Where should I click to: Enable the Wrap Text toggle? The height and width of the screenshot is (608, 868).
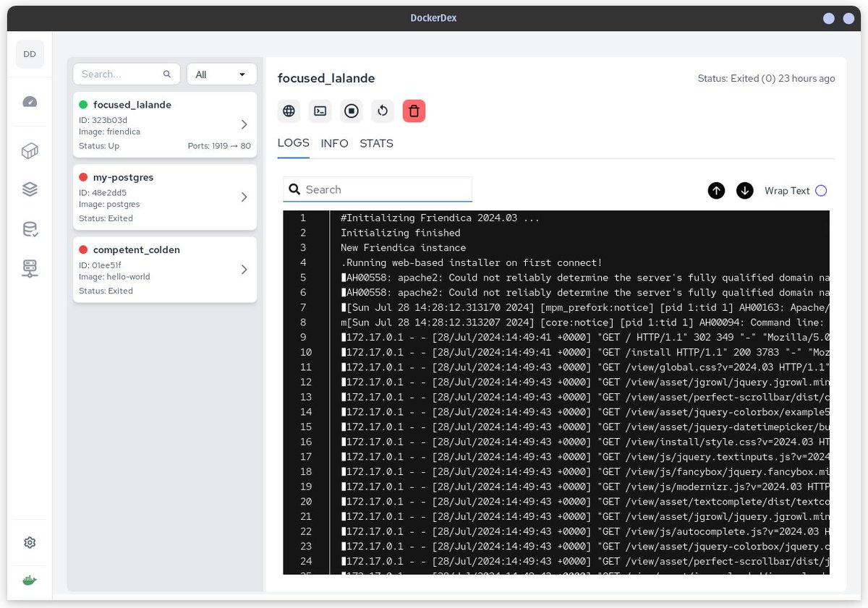pos(821,190)
